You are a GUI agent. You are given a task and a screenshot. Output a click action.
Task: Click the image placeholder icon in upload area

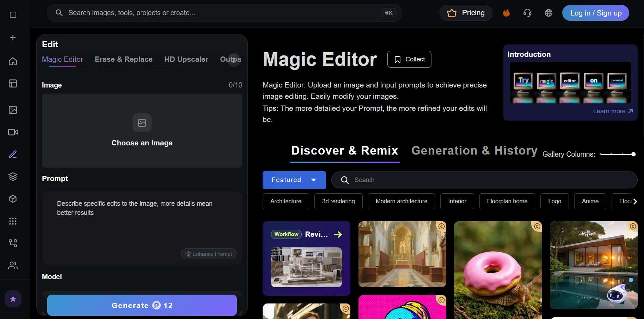click(x=142, y=123)
